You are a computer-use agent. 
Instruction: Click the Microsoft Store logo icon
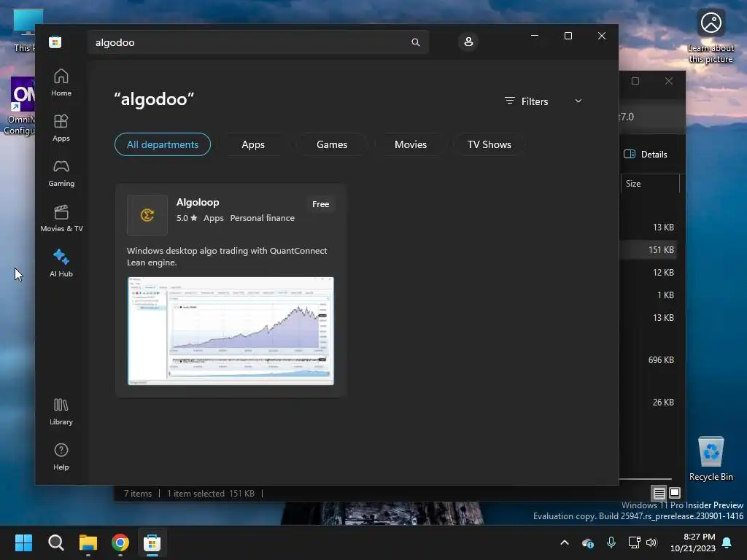click(55, 42)
